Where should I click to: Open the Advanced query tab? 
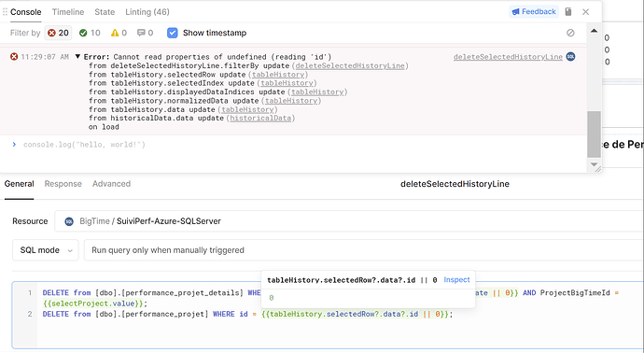point(111,184)
